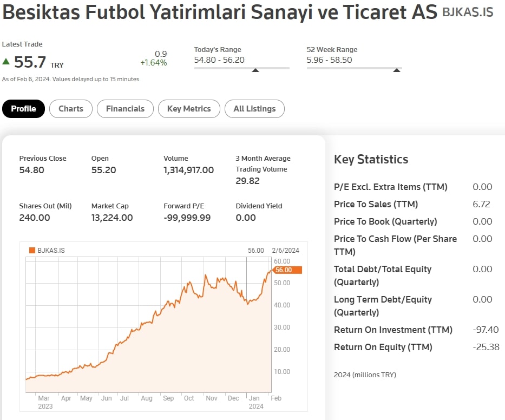Click the Price To Cash Flow label
Screen dimensions: 505x420
coord(396,245)
